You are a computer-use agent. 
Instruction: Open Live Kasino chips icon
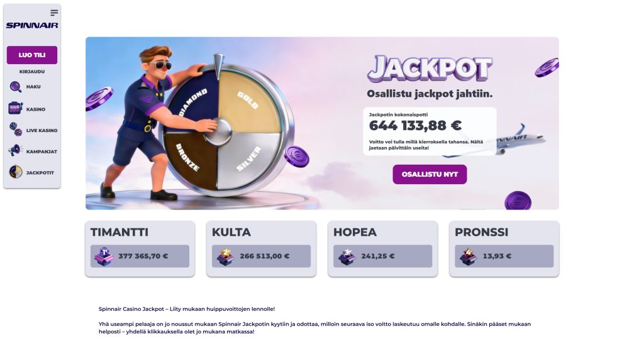pos(16,130)
